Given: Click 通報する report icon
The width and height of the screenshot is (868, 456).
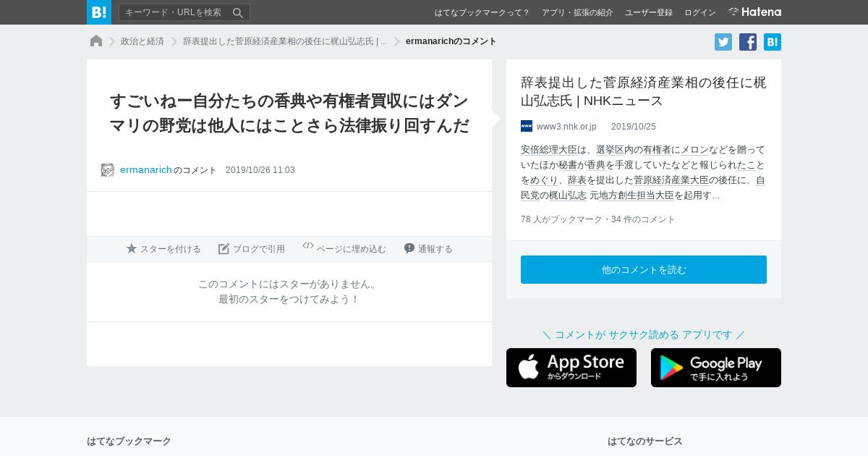Looking at the screenshot, I should [x=409, y=248].
